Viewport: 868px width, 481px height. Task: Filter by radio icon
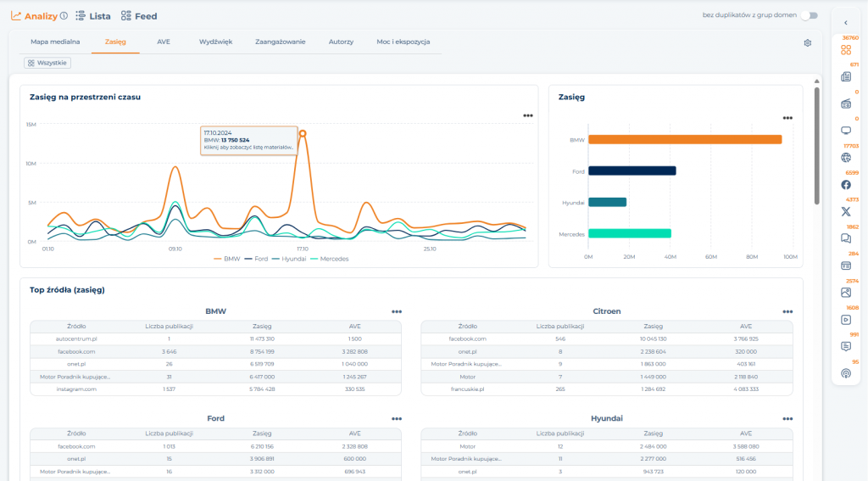click(846, 103)
